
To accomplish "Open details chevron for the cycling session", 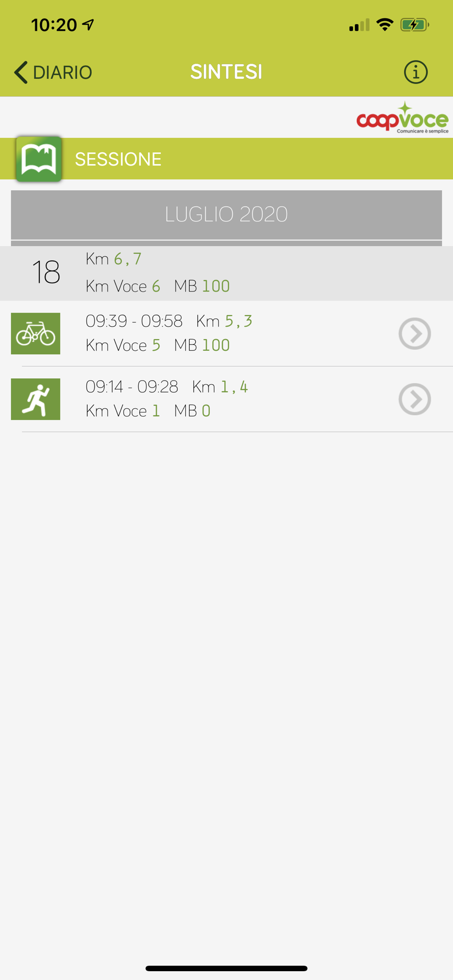I will [x=414, y=334].
